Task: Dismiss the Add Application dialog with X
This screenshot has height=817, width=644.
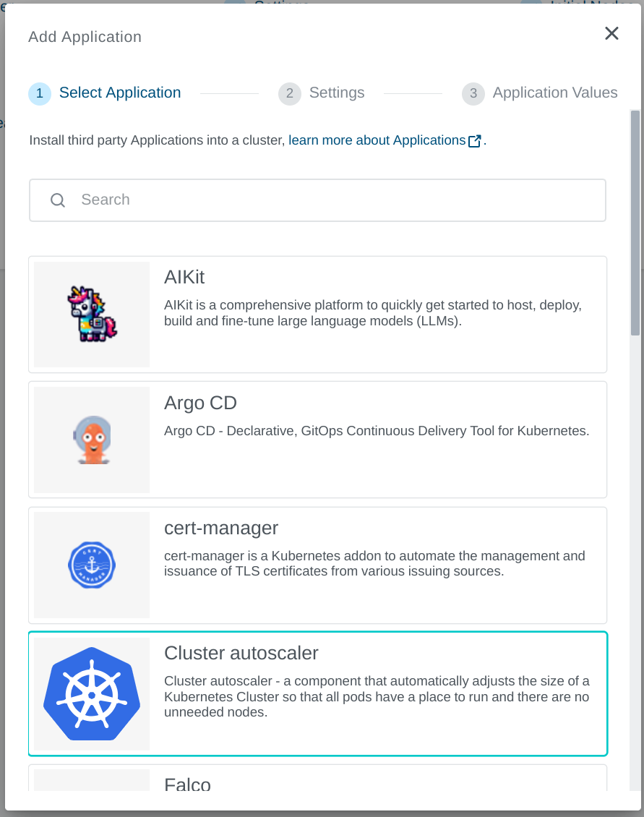Action: 611,33
